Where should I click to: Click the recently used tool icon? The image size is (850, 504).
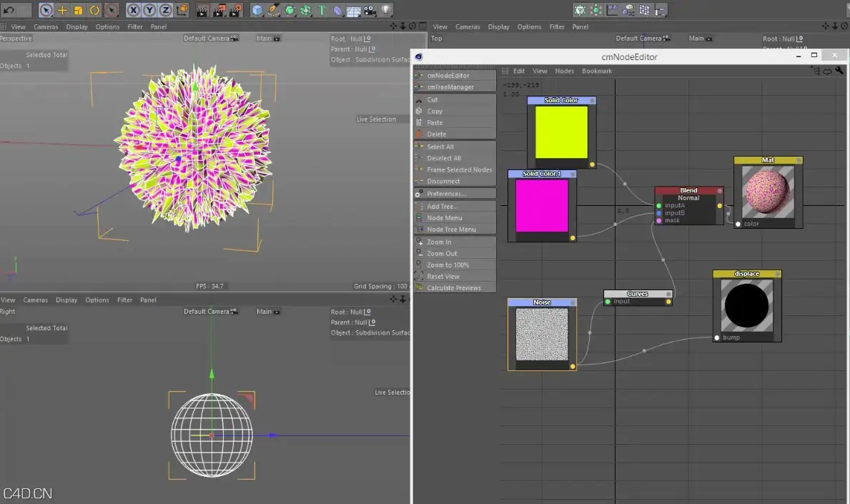point(111,10)
